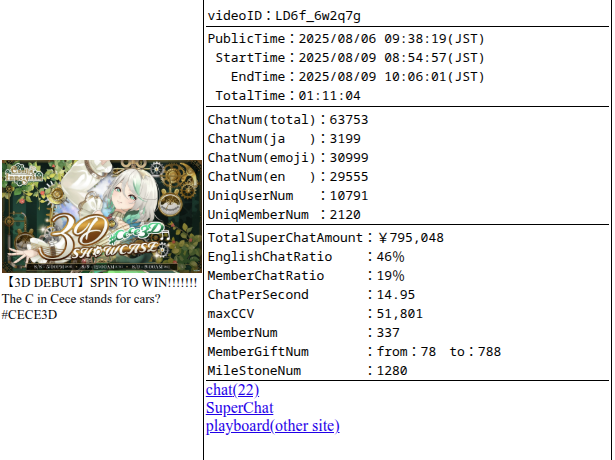Click MemberNum 337 row
Screen dimensions: 615x460
coord(304,333)
